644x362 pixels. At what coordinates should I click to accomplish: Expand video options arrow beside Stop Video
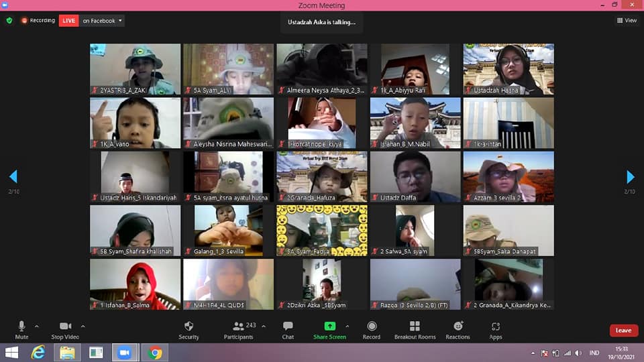point(83,326)
